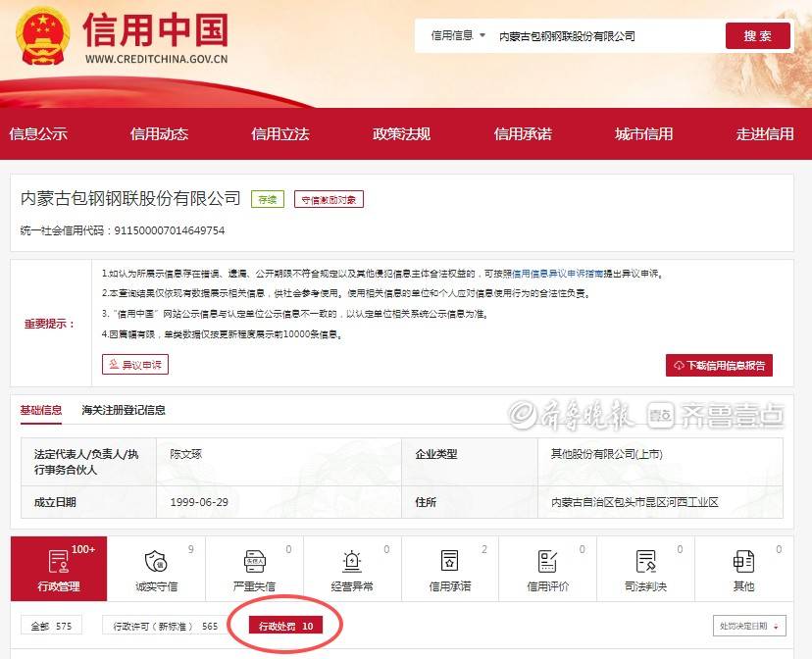Viewport: 812px width, 659px height.
Task: Select the 行政处罚 10 filter
Action: [285, 626]
